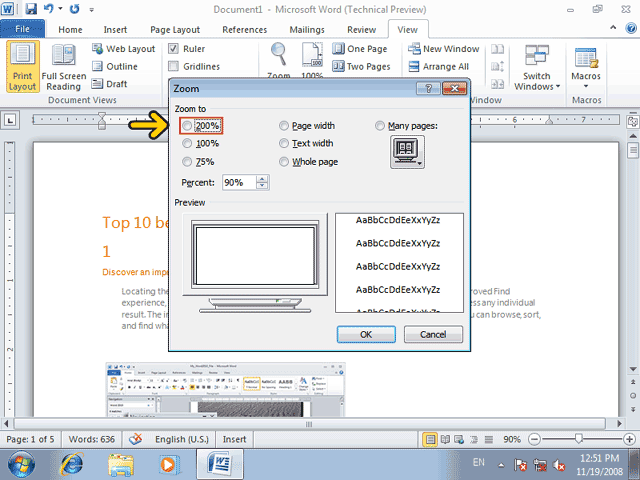Image resolution: width=640 pixels, height=480 pixels.
Task: Select the Many pages radio button
Action: click(x=380, y=126)
